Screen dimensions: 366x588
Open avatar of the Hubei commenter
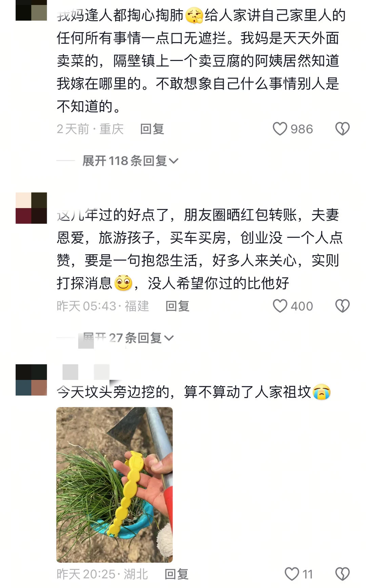coord(31,380)
